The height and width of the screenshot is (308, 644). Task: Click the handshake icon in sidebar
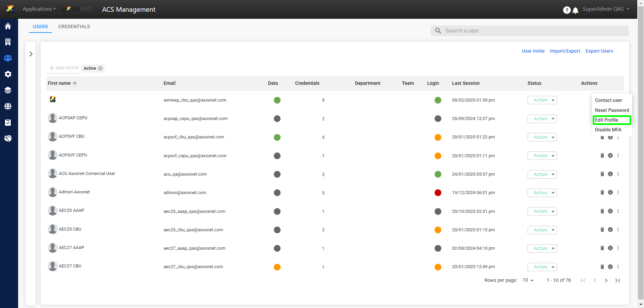[x=8, y=138]
